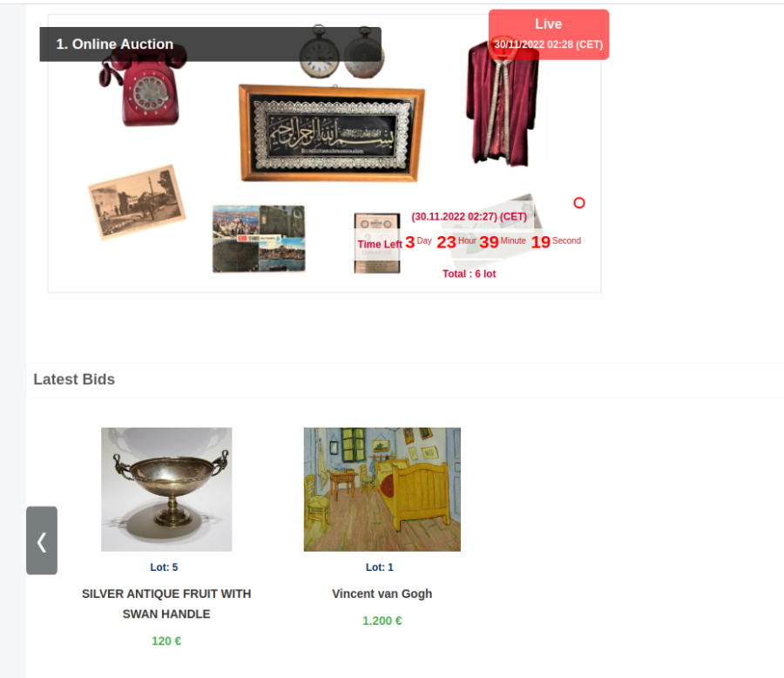This screenshot has height=678, width=784.
Task: Open SILVER ANTIQUE FRUIT WITH SWAN HANDLE title
Action: coord(166,603)
